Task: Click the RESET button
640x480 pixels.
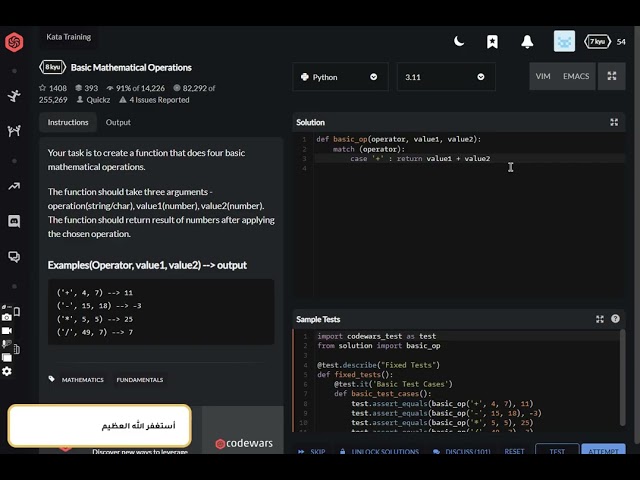Action: click(x=514, y=451)
